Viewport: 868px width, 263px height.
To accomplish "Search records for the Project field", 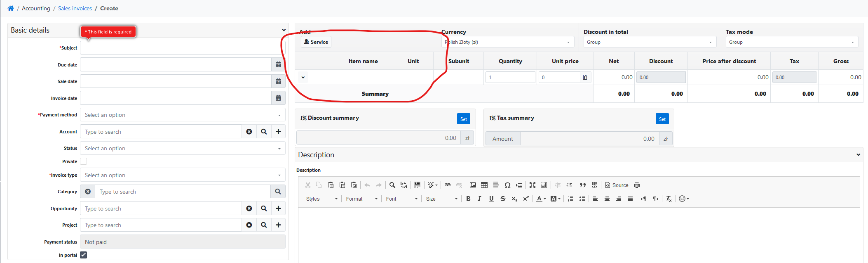I will (x=264, y=225).
